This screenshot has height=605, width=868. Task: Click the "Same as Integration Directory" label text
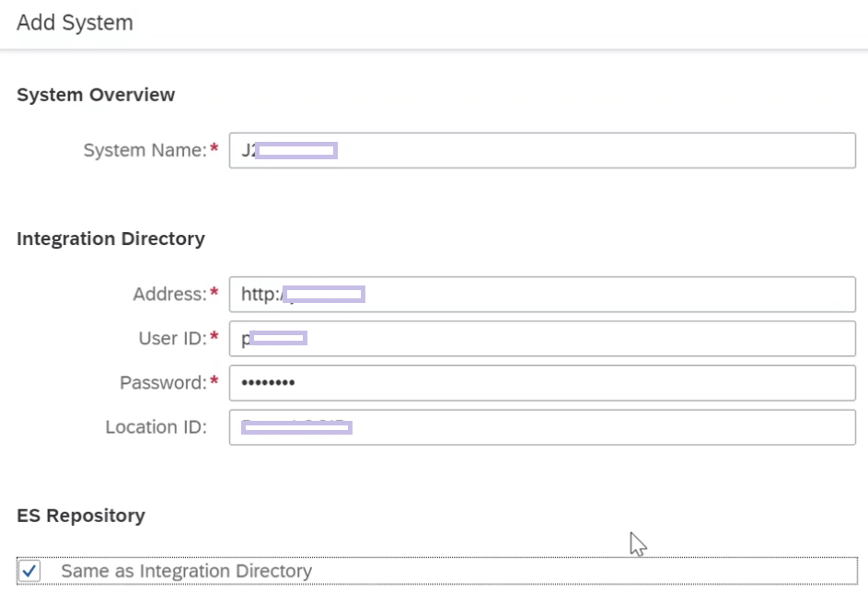point(187,571)
